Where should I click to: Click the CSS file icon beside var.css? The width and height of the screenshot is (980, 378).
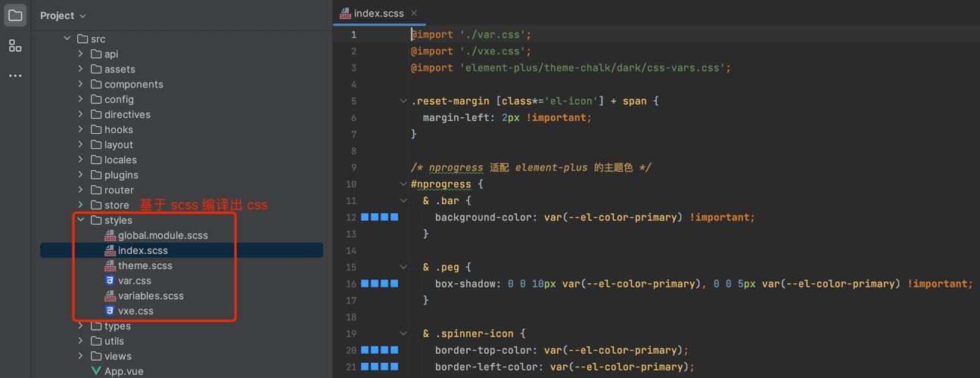click(110, 280)
